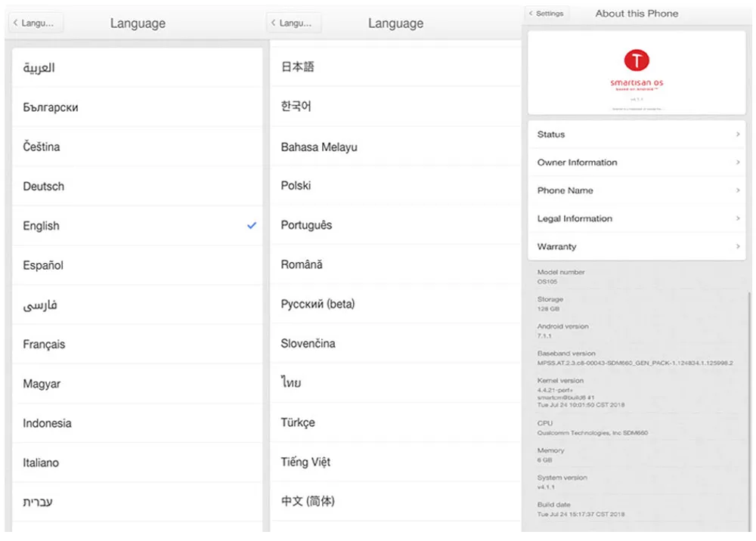Click the System version v4.1.1 entry

tap(562, 482)
